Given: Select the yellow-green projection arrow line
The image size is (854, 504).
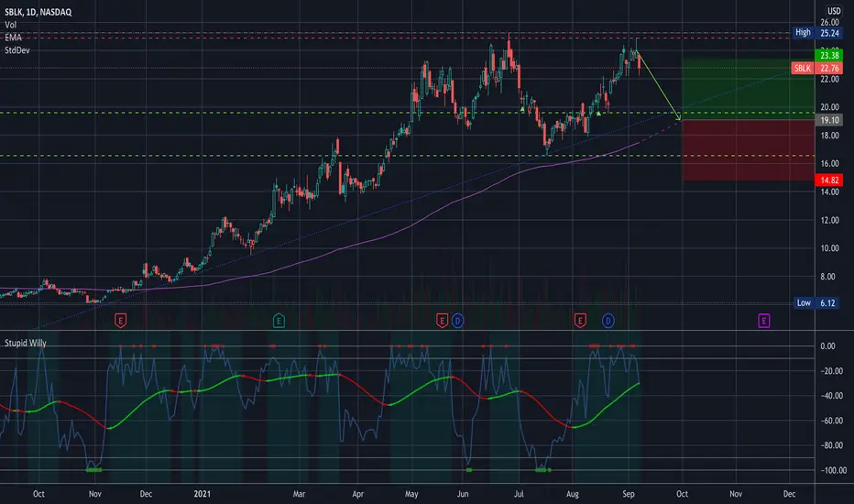Looking at the screenshot, I should pyautogui.click(x=659, y=86).
